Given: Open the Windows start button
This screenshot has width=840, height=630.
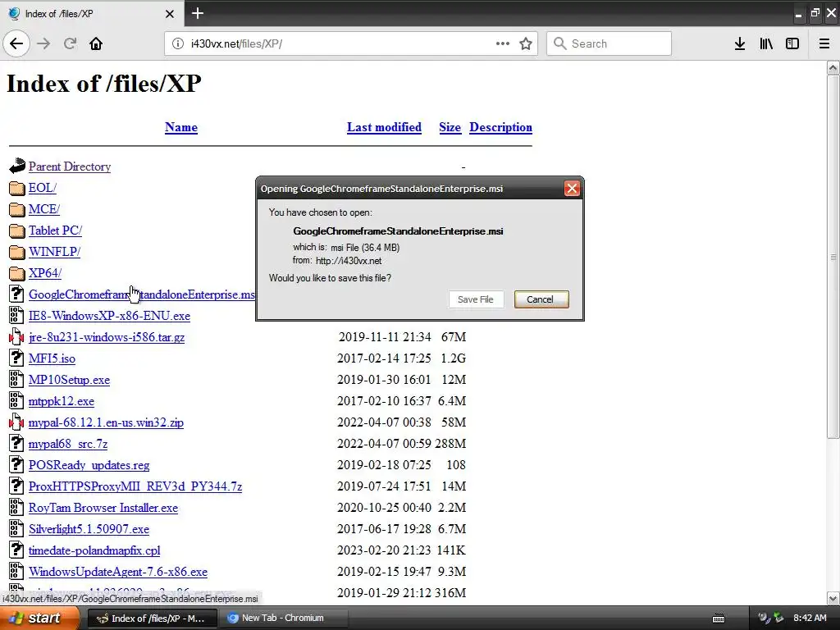Looking at the screenshot, I should tap(39, 619).
